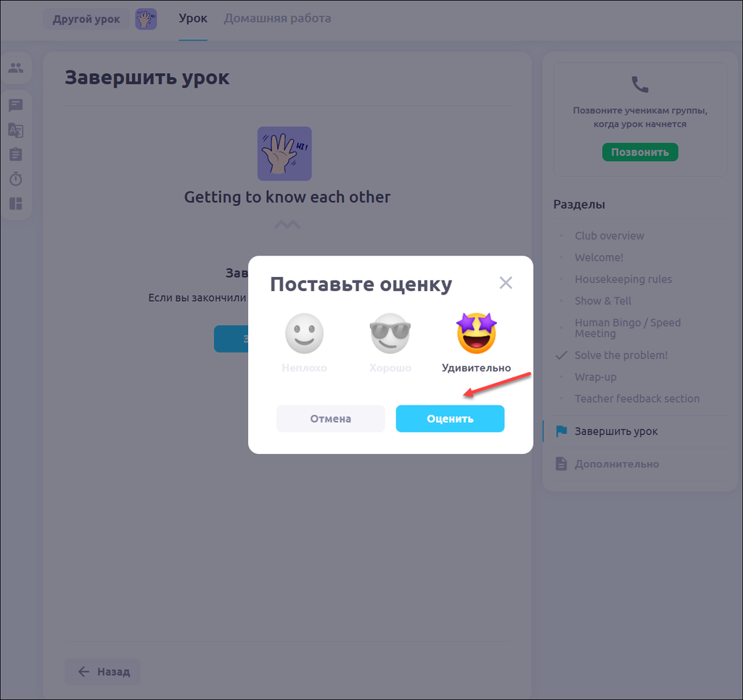
Task: Open the layout dashboard icon
Action: coord(15,204)
